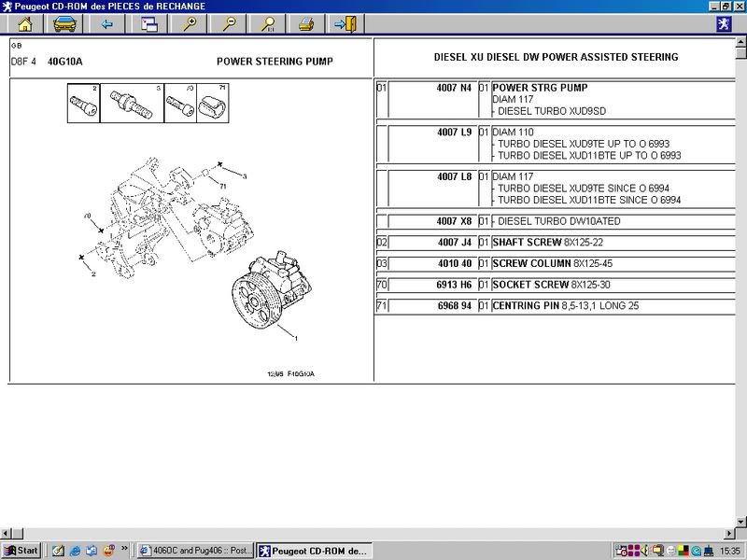Click the taskbar clock 15:35
Viewport: 747px width, 560px height.
click(730, 551)
